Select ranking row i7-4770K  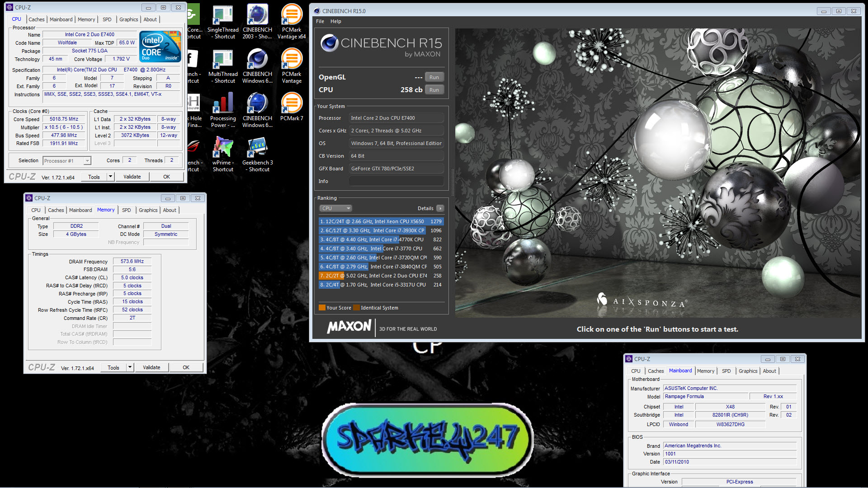(x=381, y=239)
